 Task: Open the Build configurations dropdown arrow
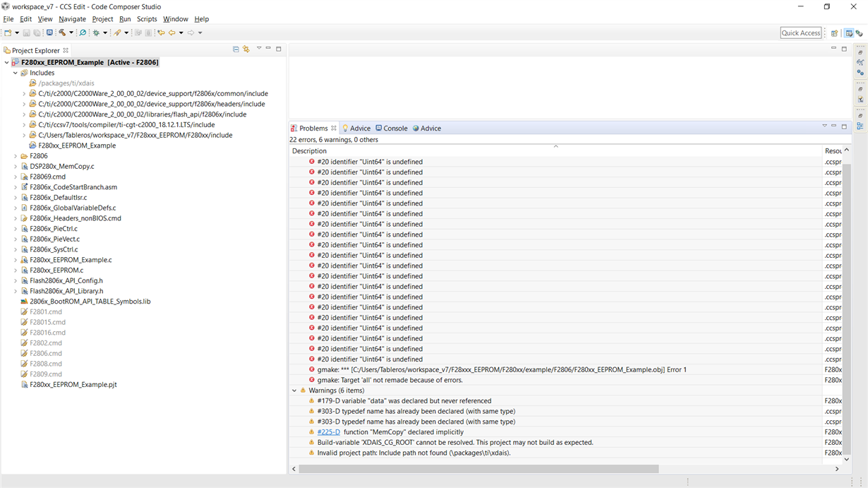click(71, 32)
